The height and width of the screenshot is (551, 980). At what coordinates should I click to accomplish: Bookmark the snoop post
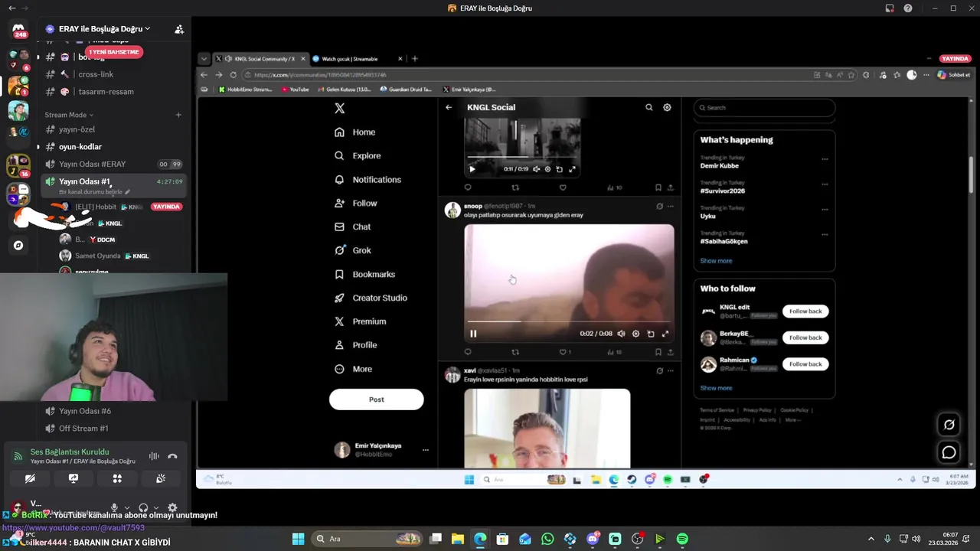pyautogui.click(x=658, y=352)
